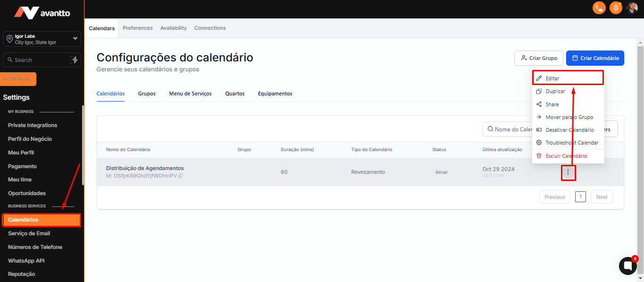Click the lightning quick-actions icon beside Search
The image size is (644, 282).
pos(74,60)
